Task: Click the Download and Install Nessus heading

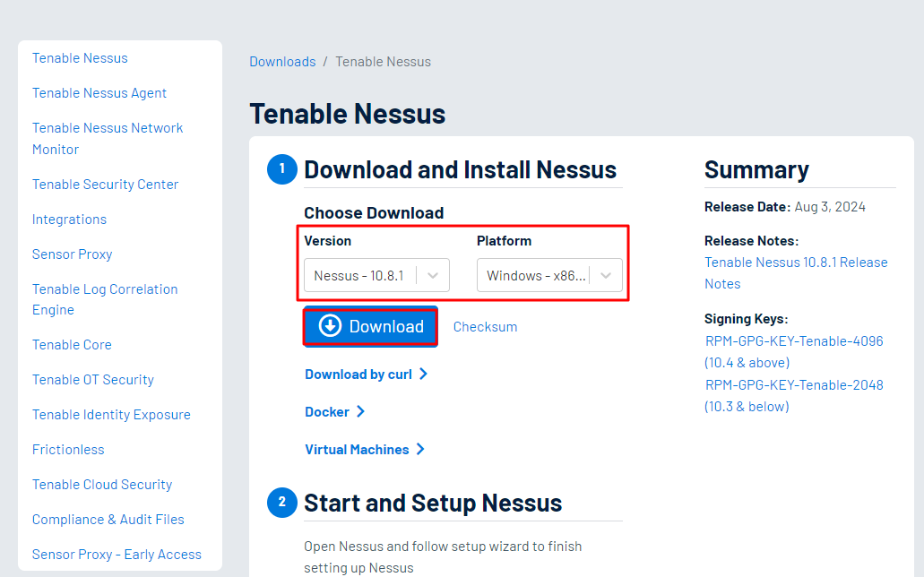Action: click(x=461, y=169)
